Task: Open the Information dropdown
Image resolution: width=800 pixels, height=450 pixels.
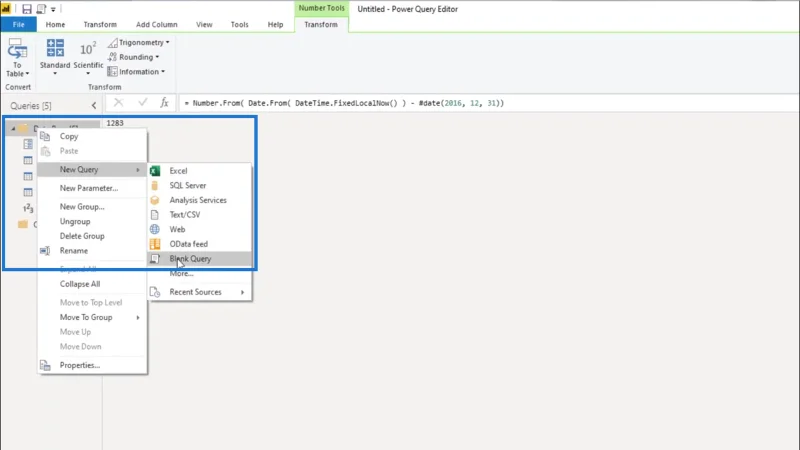Action: click(136, 72)
